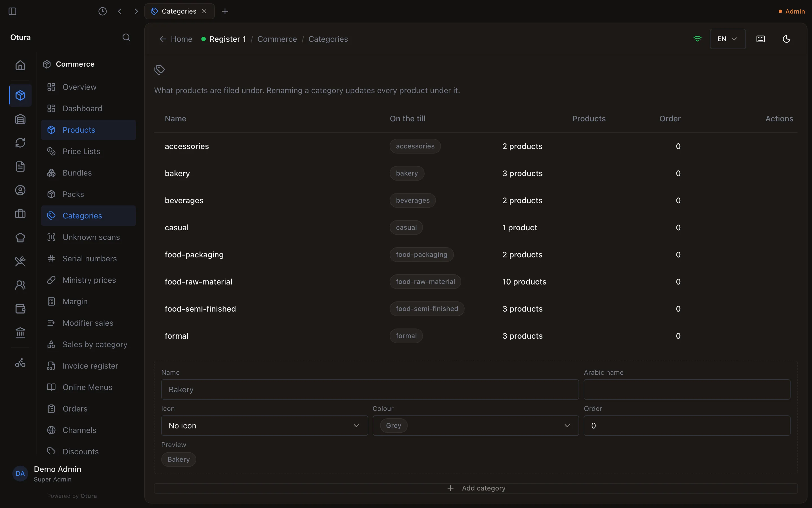Open Ministry prices in the sidebar

89,280
